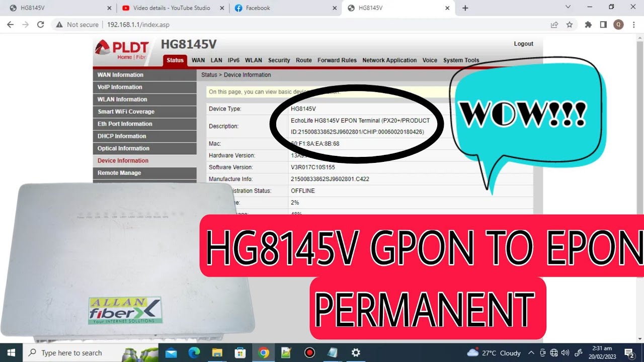Open the System Tools menu

point(461,60)
